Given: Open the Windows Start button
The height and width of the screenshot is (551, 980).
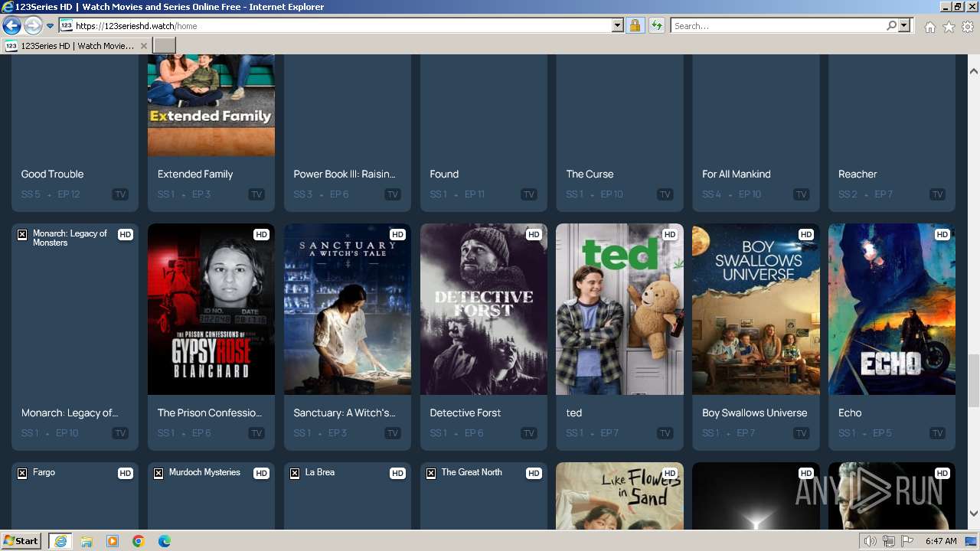Looking at the screenshot, I should pyautogui.click(x=21, y=540).
